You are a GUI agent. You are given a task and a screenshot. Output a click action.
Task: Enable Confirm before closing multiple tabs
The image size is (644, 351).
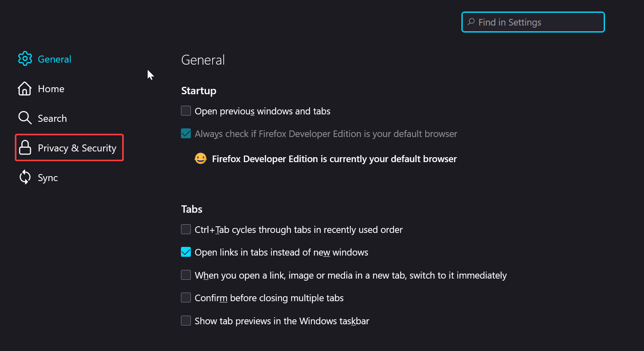click(186, 298)
